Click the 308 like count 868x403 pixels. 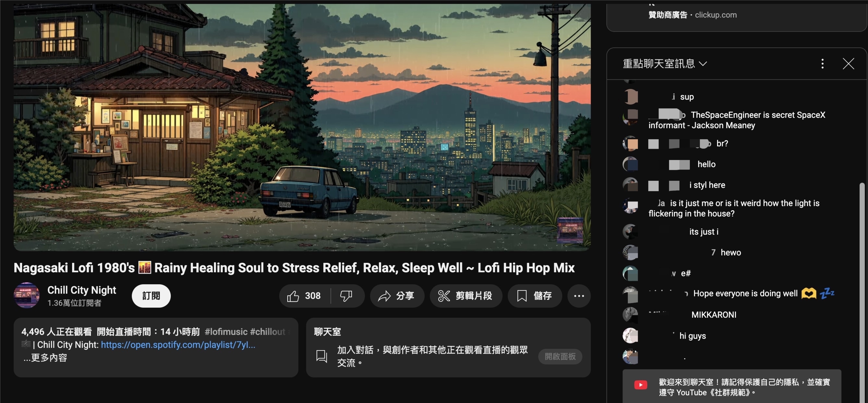[x=313, y=296]
